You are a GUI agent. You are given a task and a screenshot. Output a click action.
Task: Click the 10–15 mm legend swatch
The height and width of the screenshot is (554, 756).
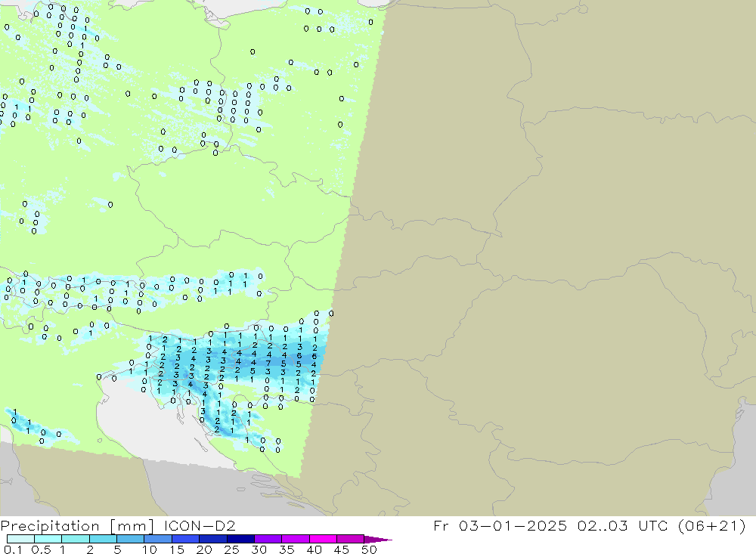click(158, 539)
